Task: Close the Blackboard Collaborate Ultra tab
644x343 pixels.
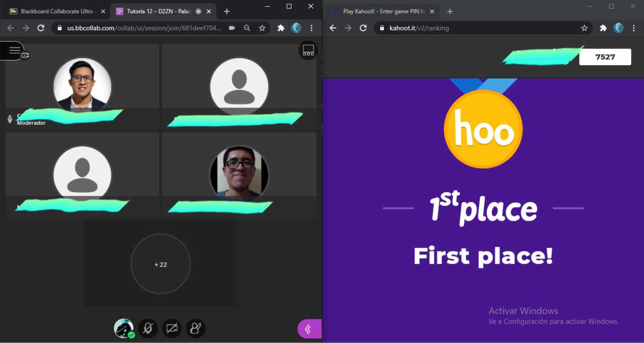Action: click(103, 11)
